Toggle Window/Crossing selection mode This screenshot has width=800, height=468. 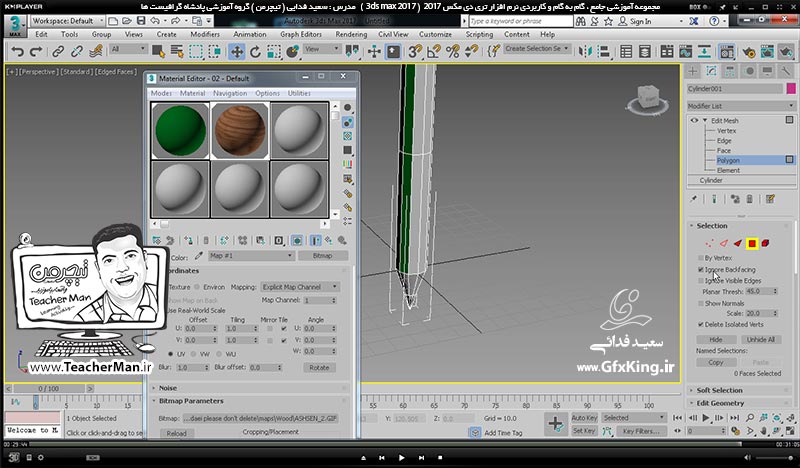pyautogui.click(x=215, y=52)
